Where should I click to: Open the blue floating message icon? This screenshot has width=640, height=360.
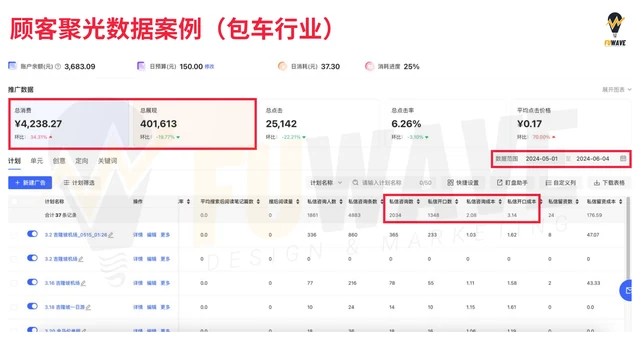(x=627, y=290)
